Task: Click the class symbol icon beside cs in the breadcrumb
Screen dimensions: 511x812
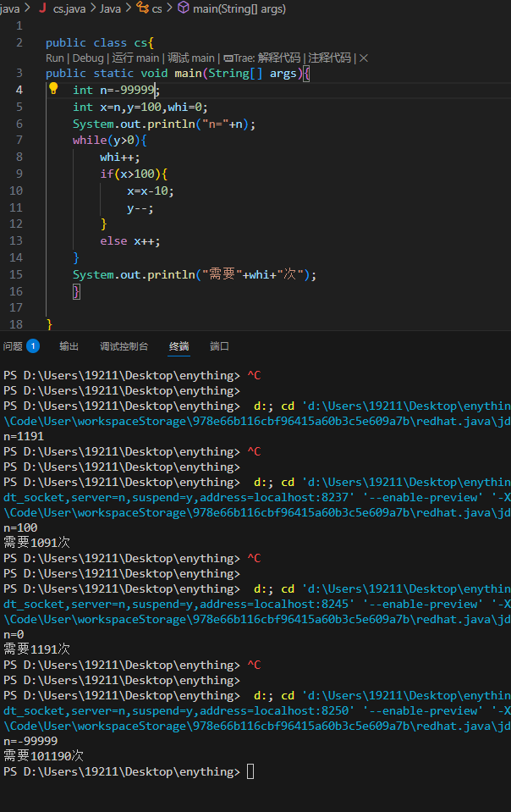Action: click(142, 8)
